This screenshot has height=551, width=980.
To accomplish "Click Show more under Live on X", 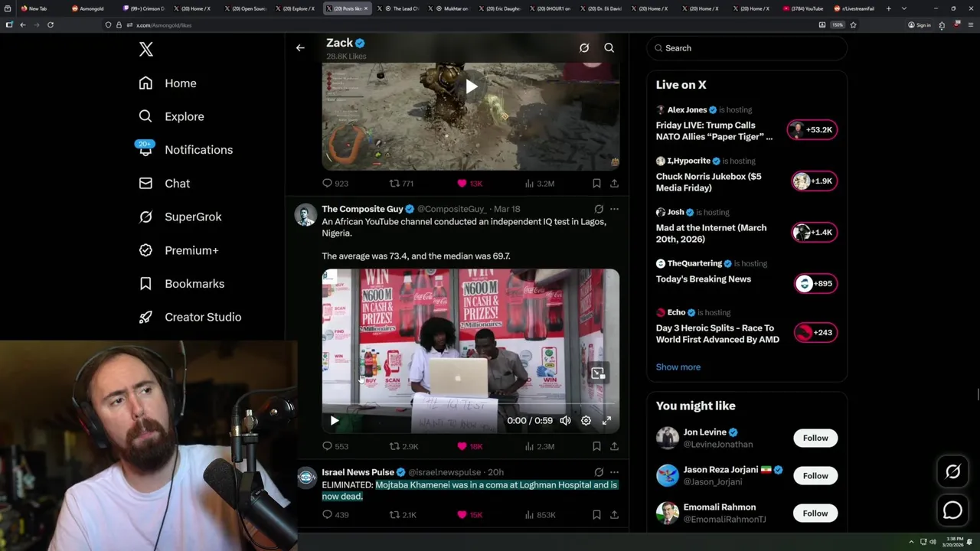I will pos(678,367).
